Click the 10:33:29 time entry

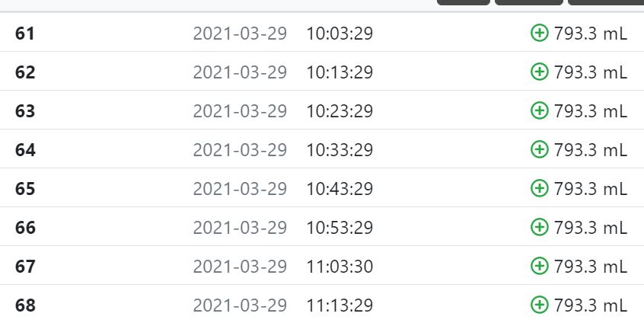click(x=340, y=149)
